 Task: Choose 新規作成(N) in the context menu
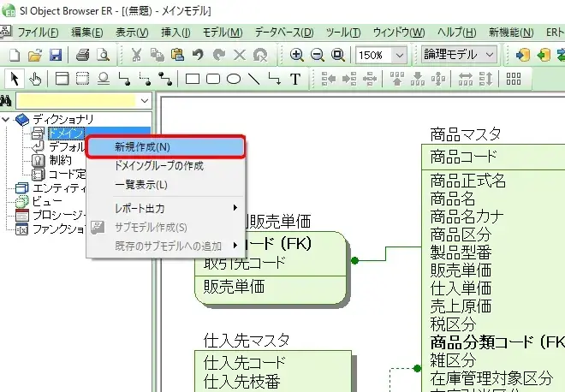(x=165, y=146)
